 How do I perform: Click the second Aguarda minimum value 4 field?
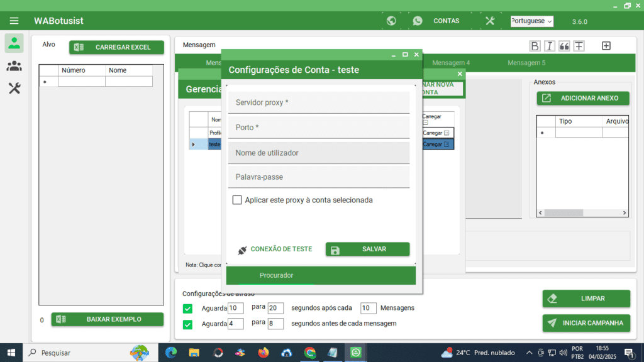click(x=235, y=324)
